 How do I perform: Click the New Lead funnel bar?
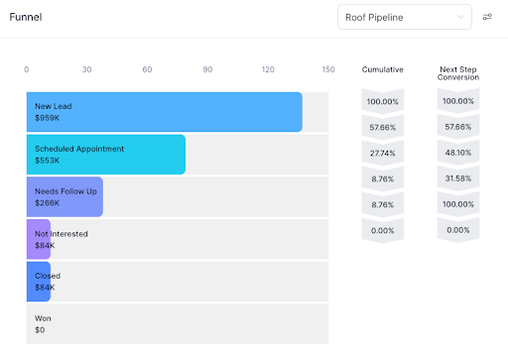[x=164, y=112]
